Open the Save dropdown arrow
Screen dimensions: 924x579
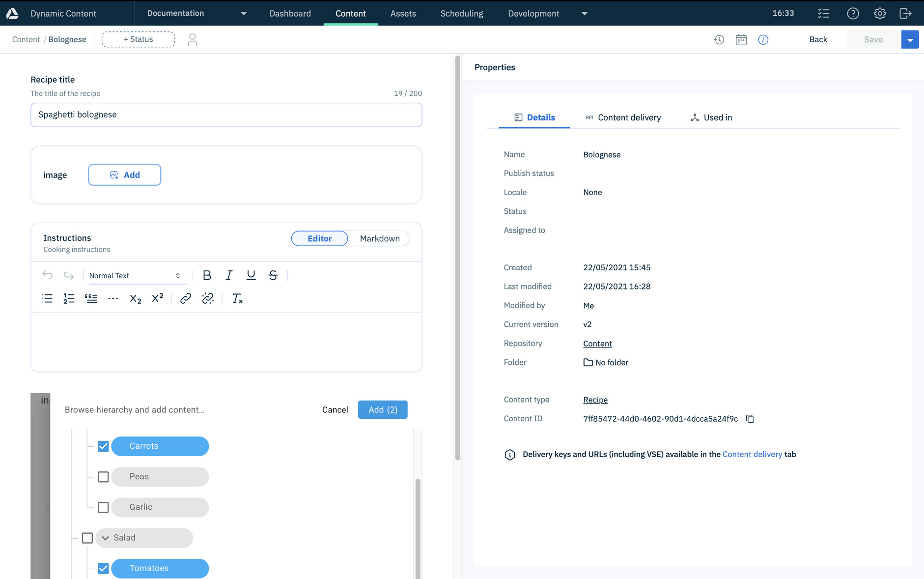pyautogui.click(x=910, y=39)
